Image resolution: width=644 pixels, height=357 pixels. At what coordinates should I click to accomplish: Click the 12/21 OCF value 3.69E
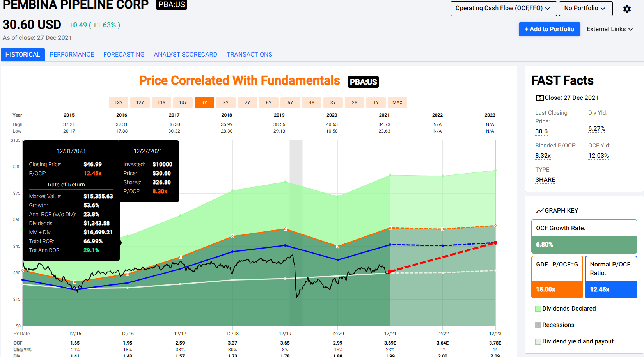(x=390, y=343)
